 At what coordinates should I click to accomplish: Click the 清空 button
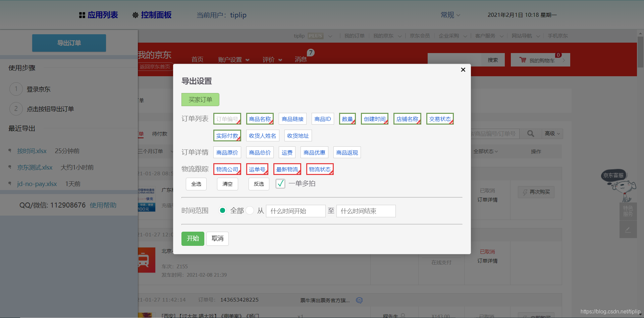pyautogui.click(x=227, y=184)
